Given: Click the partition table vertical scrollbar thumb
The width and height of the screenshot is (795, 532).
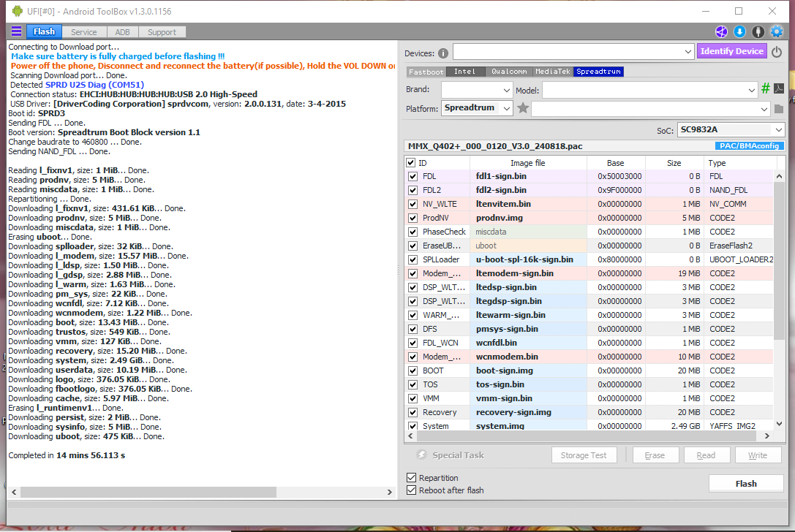Looking at the screenshot, I should point(780,261).
